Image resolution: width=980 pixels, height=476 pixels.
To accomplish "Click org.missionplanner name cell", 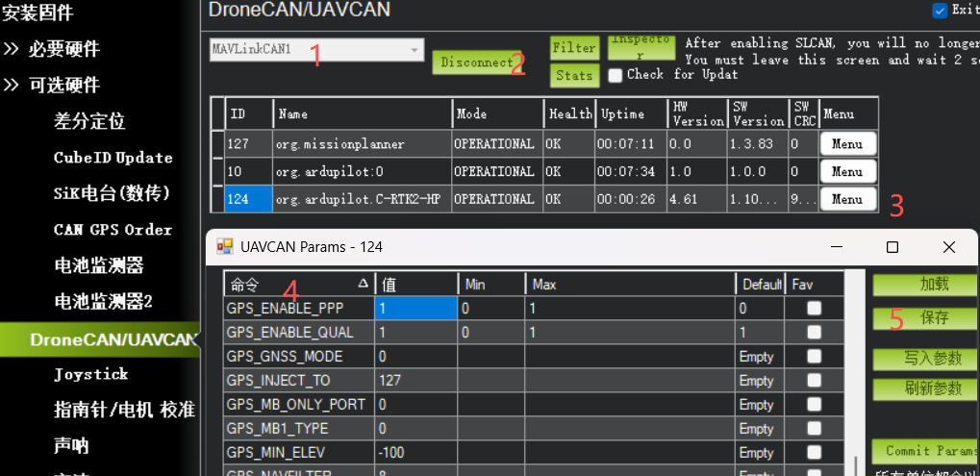I will pos(363,144).
